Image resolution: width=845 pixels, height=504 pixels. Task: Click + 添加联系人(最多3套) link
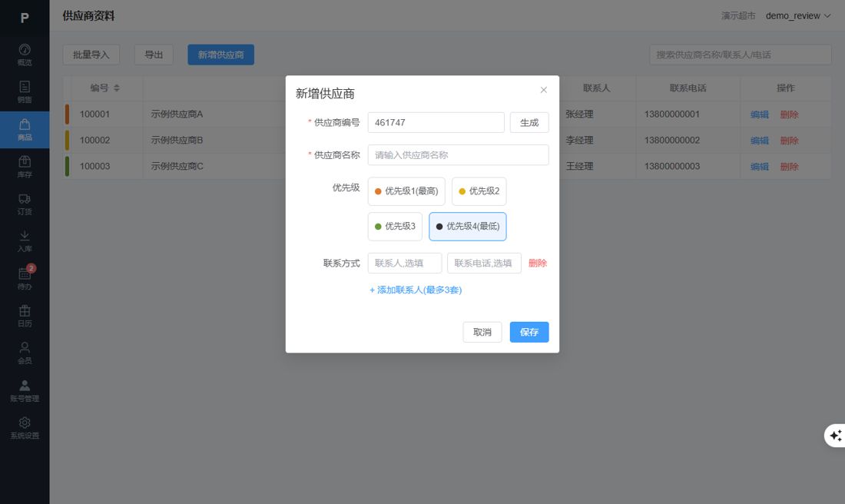point(416,290)
